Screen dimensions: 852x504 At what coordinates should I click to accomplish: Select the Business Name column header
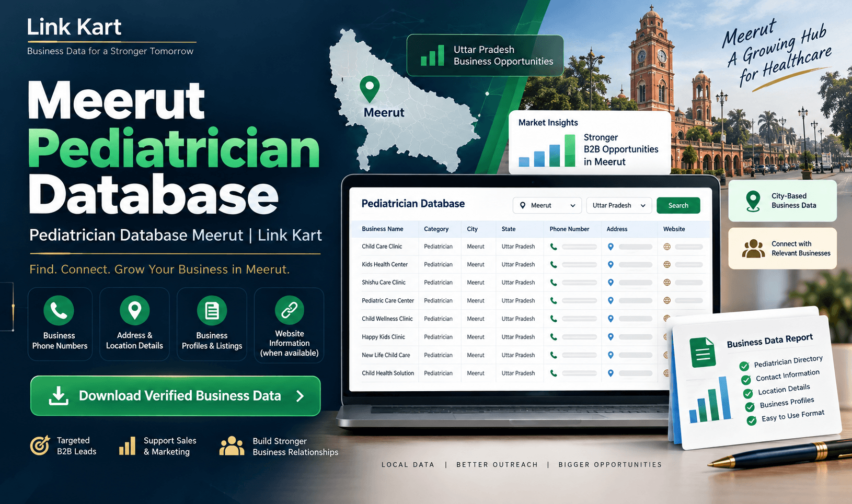[383, 229]
